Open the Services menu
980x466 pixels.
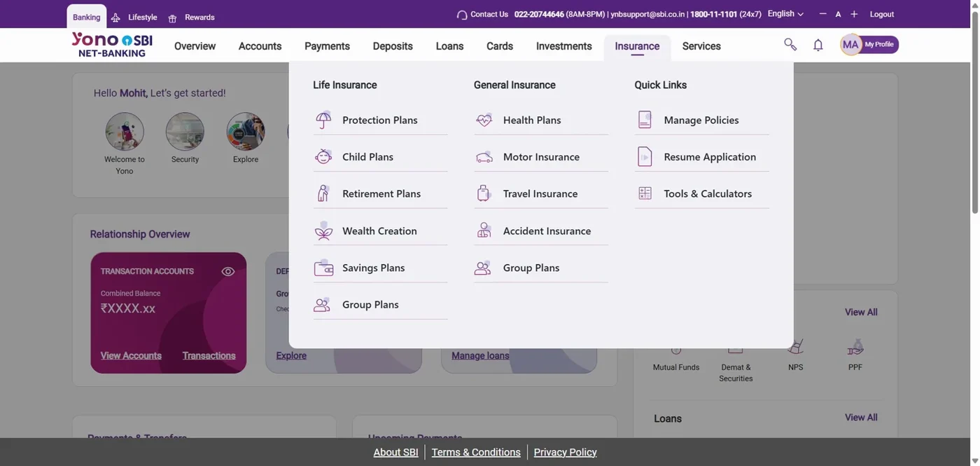(701, 46)
